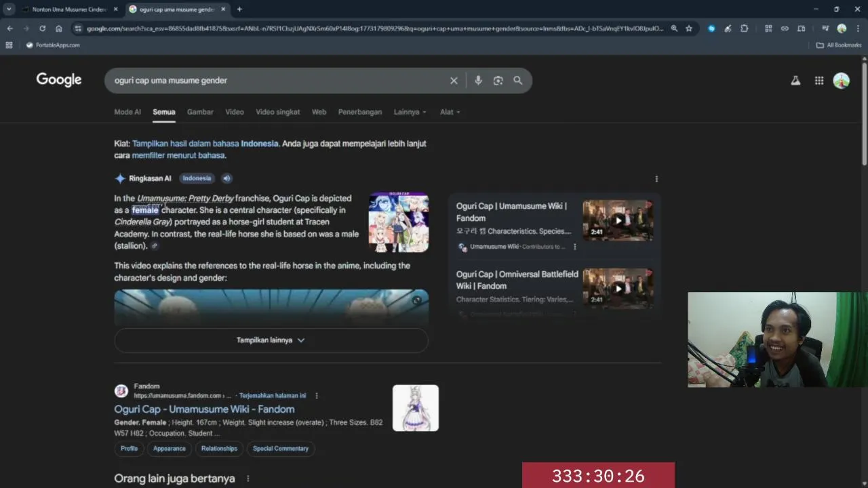
Task: Open the zoom level icon in address bar
Action: click(674, 28)
